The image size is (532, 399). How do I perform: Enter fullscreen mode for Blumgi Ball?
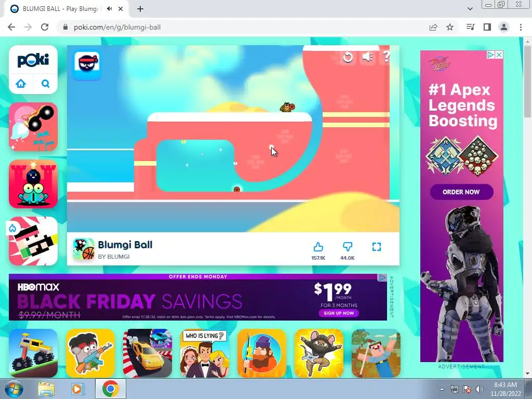tap(377, 247)
